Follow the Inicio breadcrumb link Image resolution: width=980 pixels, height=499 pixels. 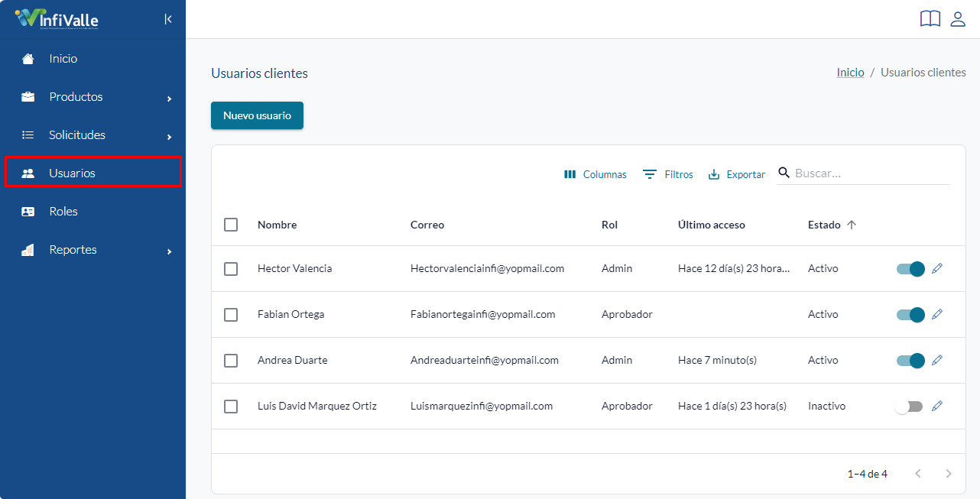850,73
